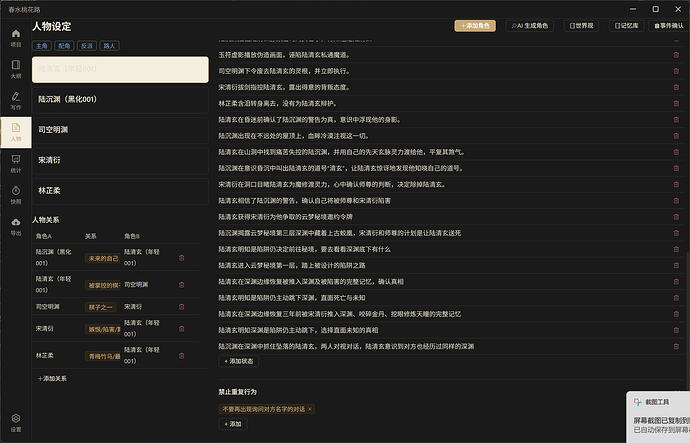Click +添加状态 below the state list
The height and width of the screenshot is (443, 690).
coord(239,361)
